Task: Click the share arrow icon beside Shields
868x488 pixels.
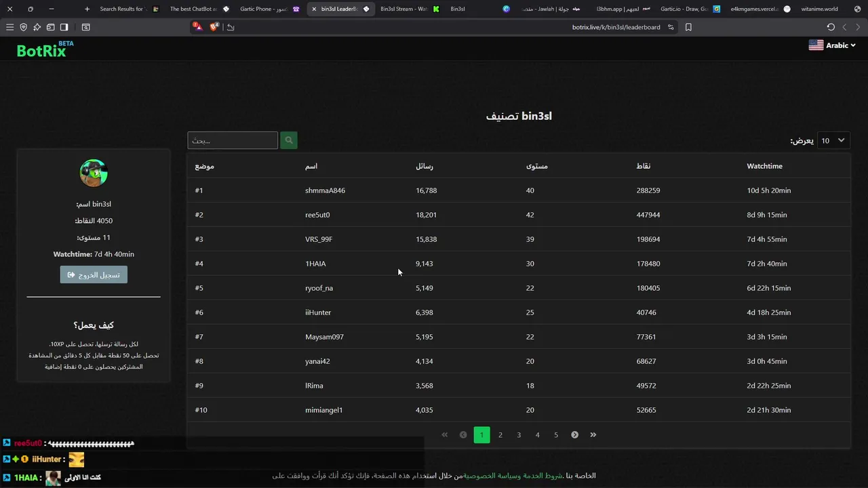Action: pyautogui.click(x=231, y=27)
